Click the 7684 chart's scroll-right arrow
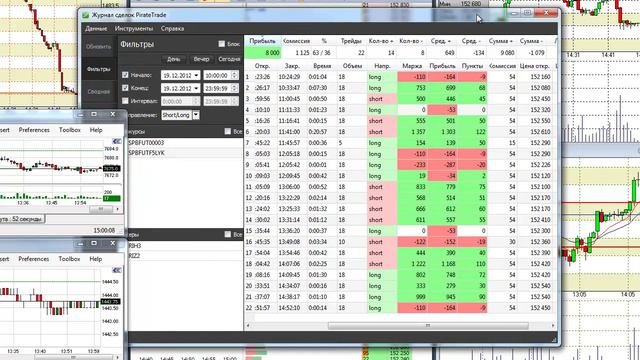 pyautogui.click(x=118, y=209)
